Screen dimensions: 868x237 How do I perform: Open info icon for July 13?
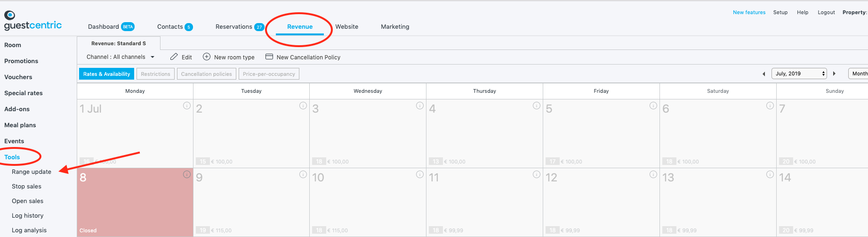(x=770, y=174)
